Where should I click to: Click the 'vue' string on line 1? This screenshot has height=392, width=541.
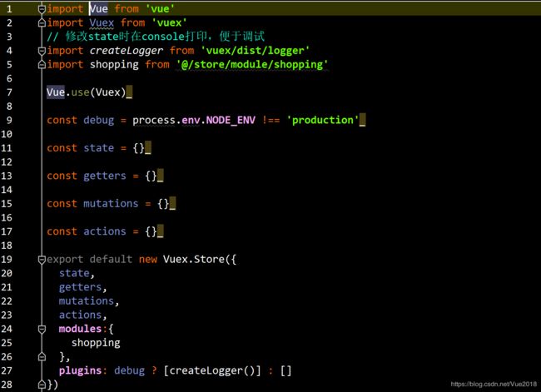pos(160,8)
